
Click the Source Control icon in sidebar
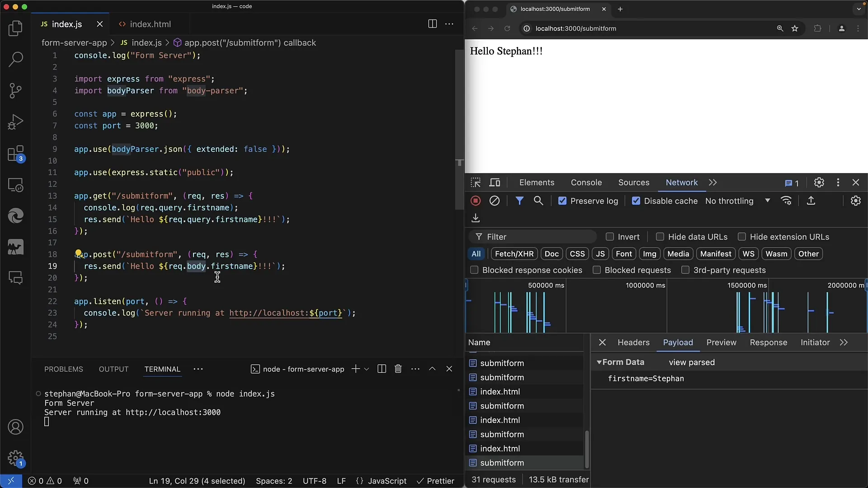(15, 90)
